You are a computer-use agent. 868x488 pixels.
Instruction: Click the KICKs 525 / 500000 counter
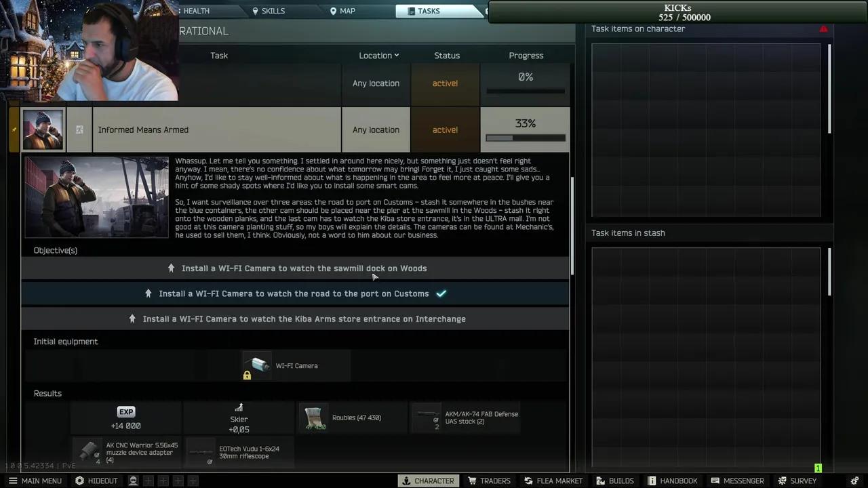(x=677, y=13)
